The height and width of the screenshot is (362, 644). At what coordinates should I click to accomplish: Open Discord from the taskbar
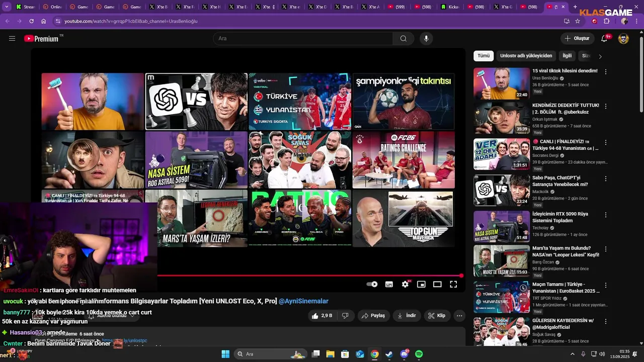[x=405, y=354]
